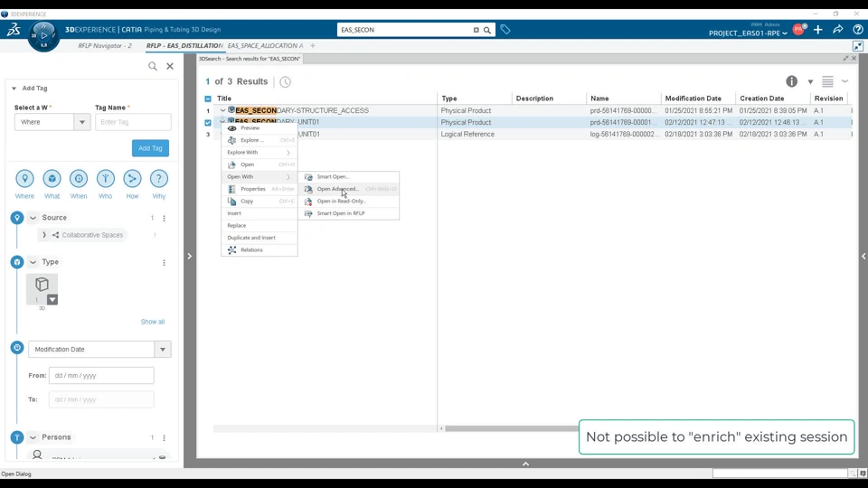
Task: Open the 3D tile dropdown arrow
Action: 52,300
